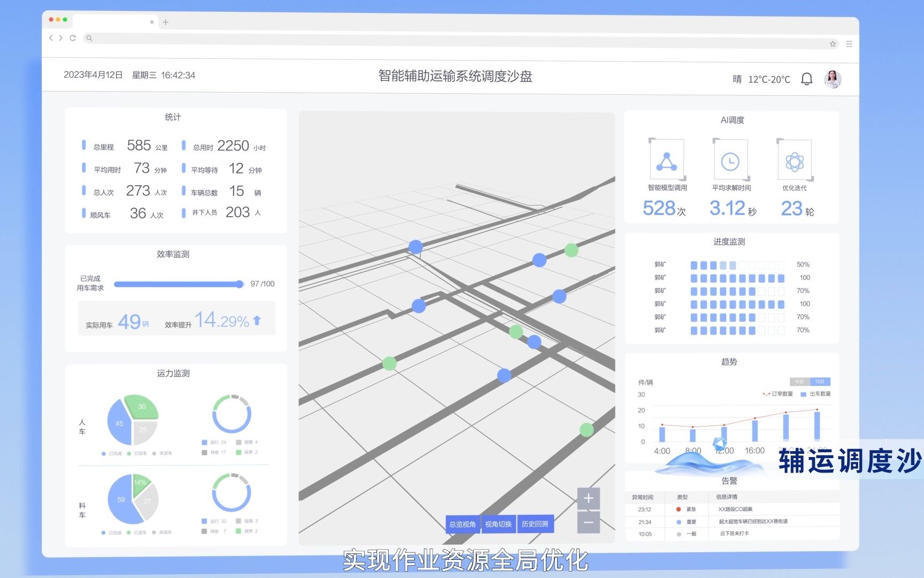Open a new browser tab
The image size is (924, 578).
[x=166, y=22]
